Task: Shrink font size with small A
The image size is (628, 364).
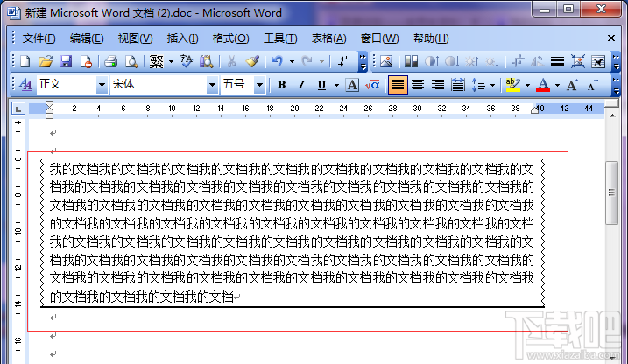Action: click(592, 85)
